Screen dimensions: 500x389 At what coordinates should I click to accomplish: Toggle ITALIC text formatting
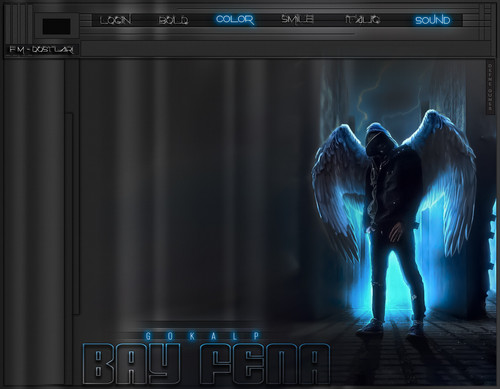pyautogui.click(x=362, y=19)
